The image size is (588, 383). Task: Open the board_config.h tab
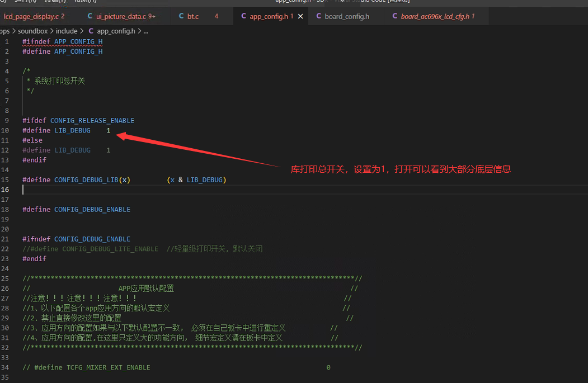347,16
